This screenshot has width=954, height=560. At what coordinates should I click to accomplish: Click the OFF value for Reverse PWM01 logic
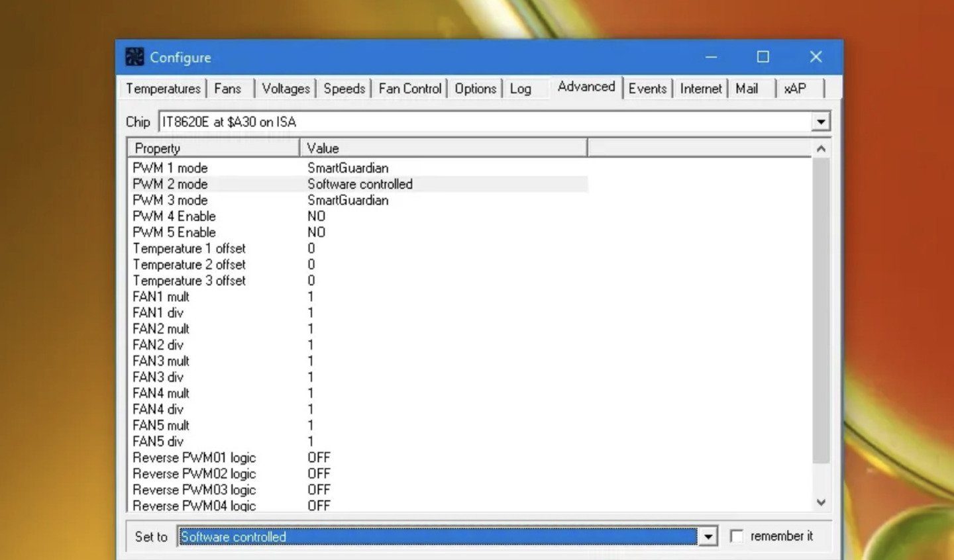click(319, 457)
